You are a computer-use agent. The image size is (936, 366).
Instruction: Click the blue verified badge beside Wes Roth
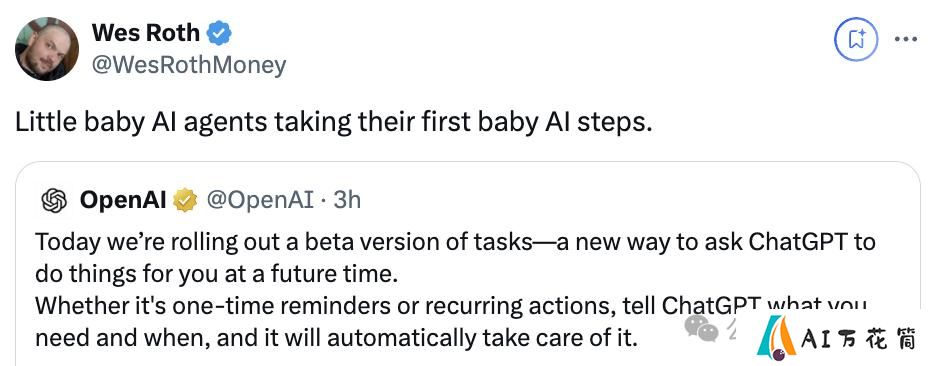point(219,33)
